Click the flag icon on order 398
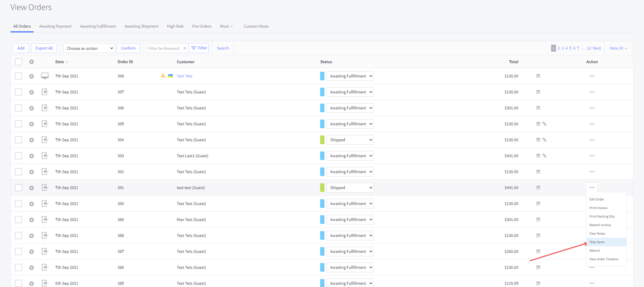The width and height of the screenshot is (644, 287). (170, 76)
